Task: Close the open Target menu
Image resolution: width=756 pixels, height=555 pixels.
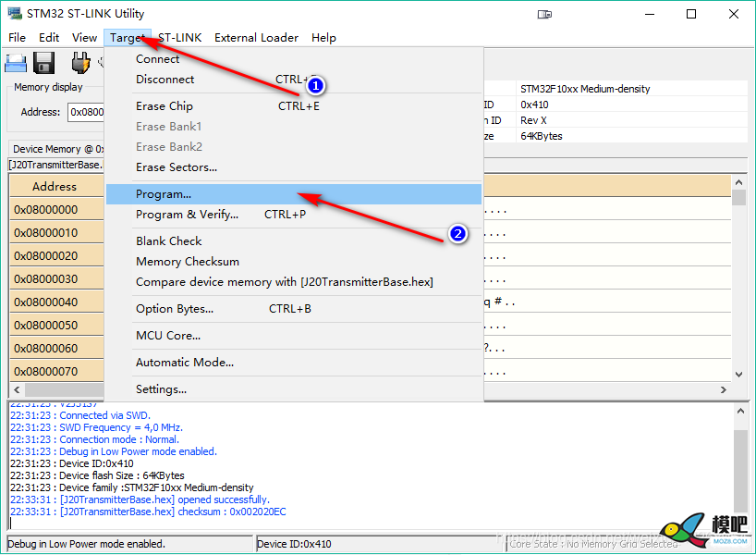Action: pos(128,38)
